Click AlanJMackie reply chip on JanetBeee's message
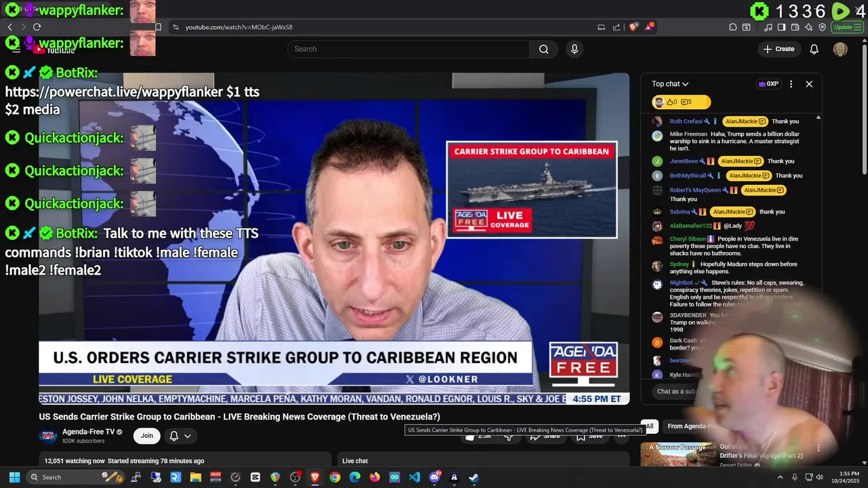 [740, 161]
